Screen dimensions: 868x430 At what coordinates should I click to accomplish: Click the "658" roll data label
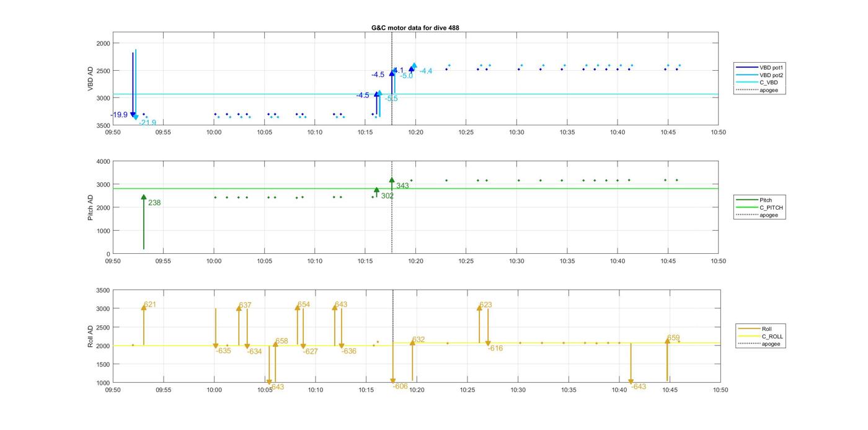[x=282, y=341]
